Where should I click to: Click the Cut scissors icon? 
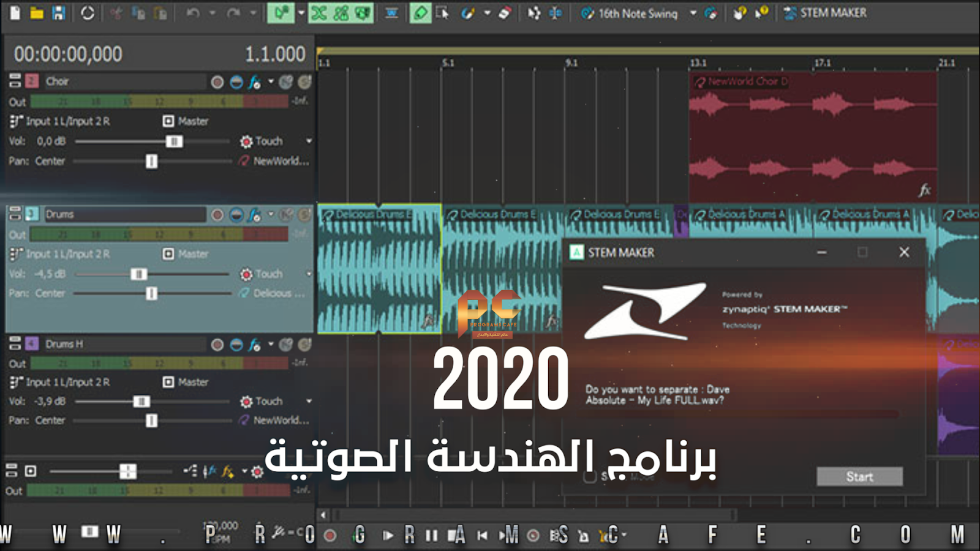pyautogui.click(x=116, y=13)
